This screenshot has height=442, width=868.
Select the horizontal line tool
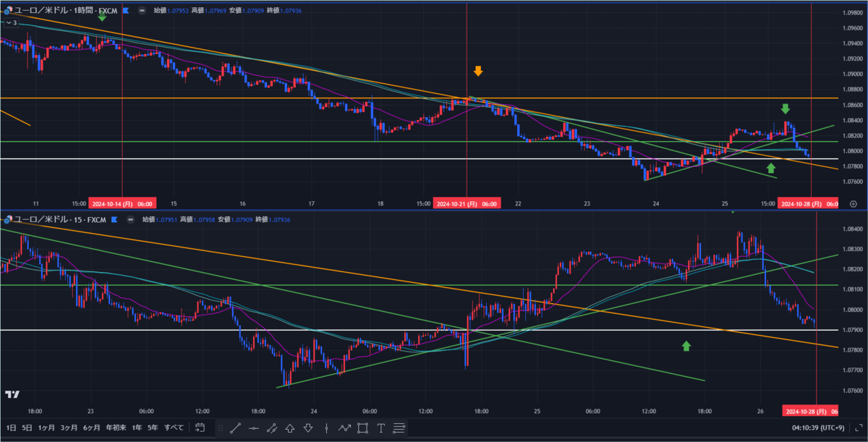coord(254,428)
